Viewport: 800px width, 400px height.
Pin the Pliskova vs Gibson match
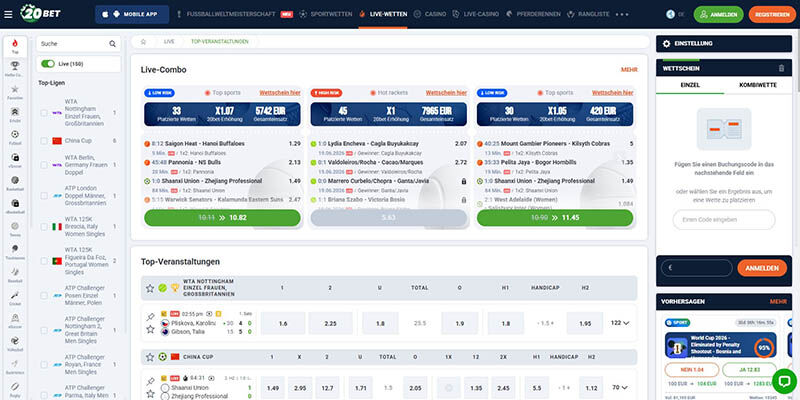coord(150,317)
